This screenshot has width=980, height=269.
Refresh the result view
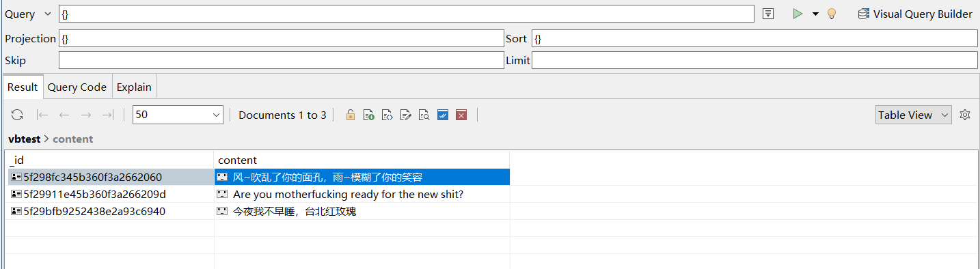[17, 115]
